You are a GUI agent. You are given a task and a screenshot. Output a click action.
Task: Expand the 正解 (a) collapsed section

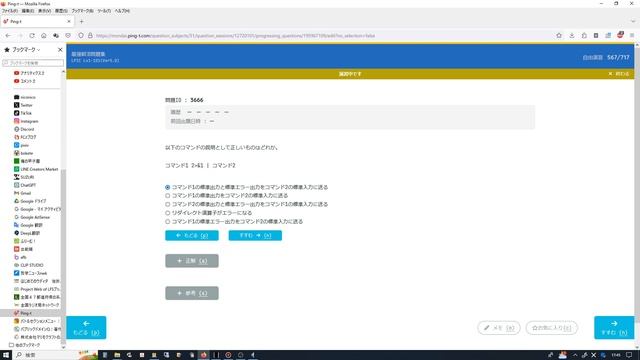tap(192, 261)
